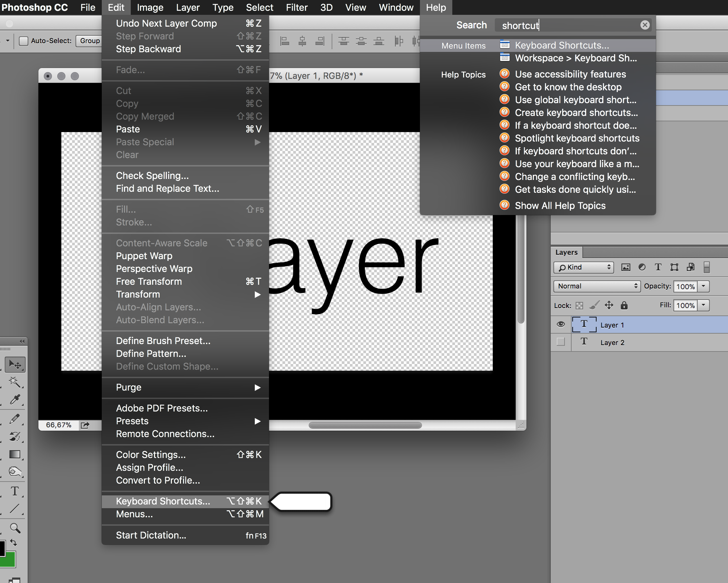Select the History Brush tool

(14, 436)
